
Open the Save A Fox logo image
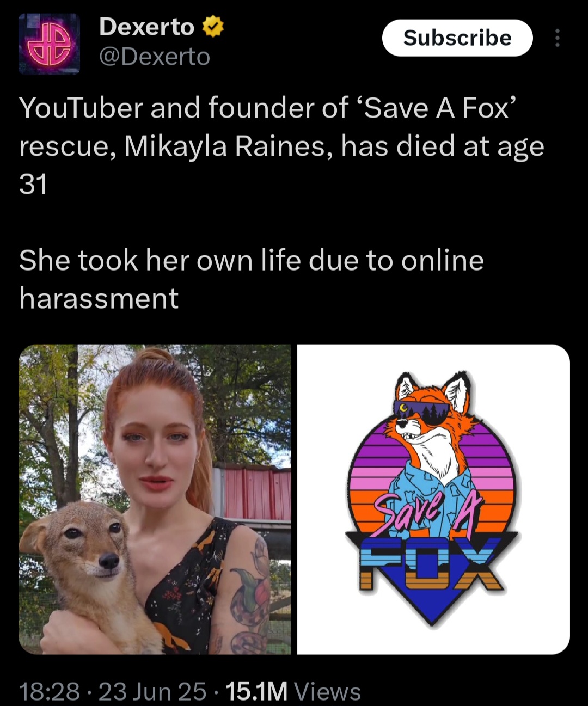coord(433,499)
